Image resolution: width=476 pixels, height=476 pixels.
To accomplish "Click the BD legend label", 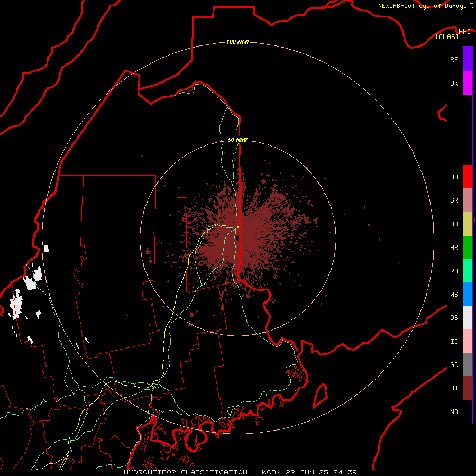I will coord(454,224).
